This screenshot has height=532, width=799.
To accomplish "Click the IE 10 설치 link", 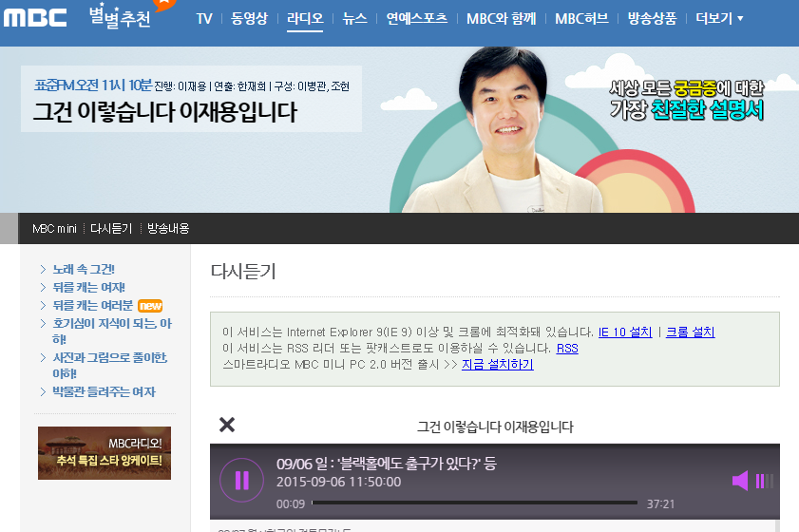I will [x=625, y=332].
